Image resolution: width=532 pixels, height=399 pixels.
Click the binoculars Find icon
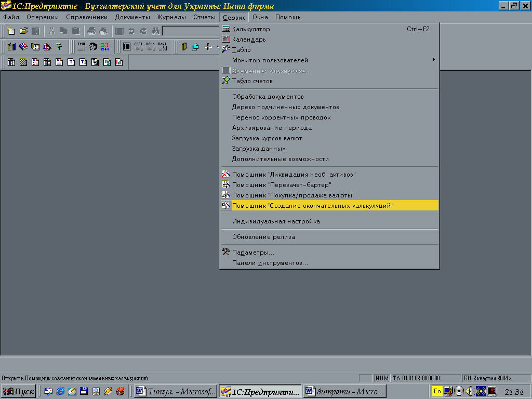[x=156, y=31]
